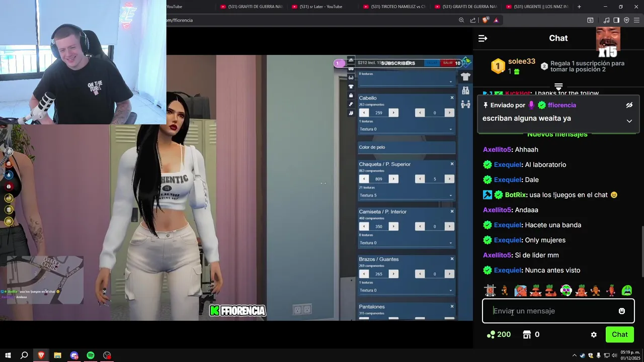Open File Explorer from the taskbar
644x362 pixels.
(57, 355)
